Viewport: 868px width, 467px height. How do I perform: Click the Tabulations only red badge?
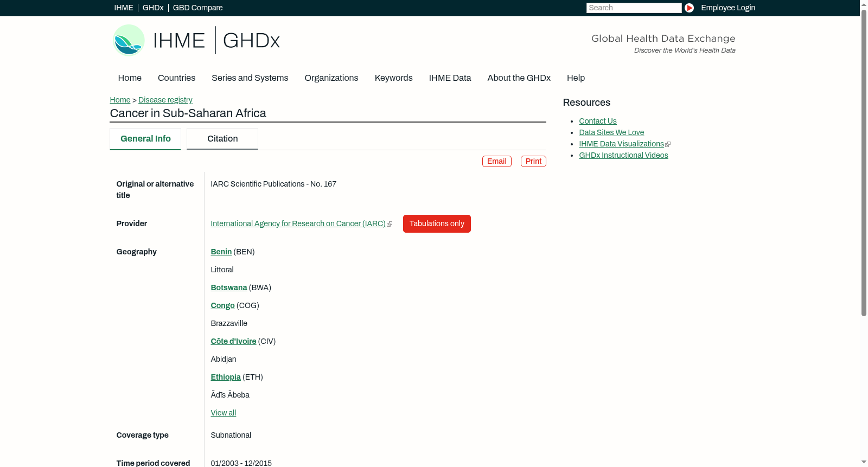coord(437,223)
